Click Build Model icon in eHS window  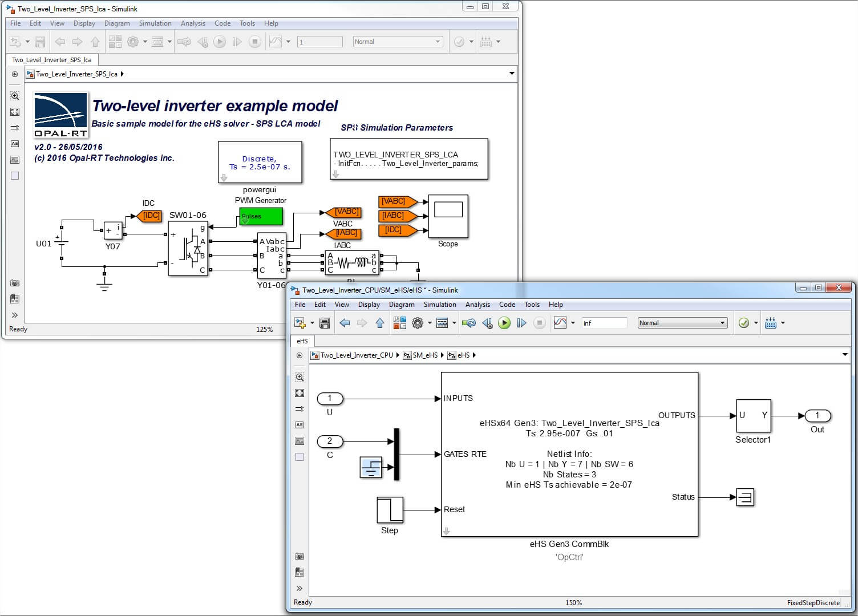tap(771, 323)
